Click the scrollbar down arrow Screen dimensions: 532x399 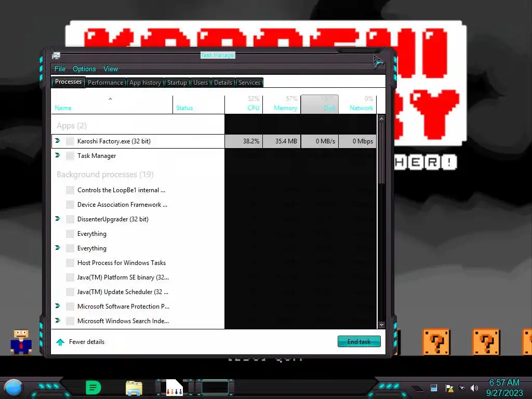pos(382,325)
